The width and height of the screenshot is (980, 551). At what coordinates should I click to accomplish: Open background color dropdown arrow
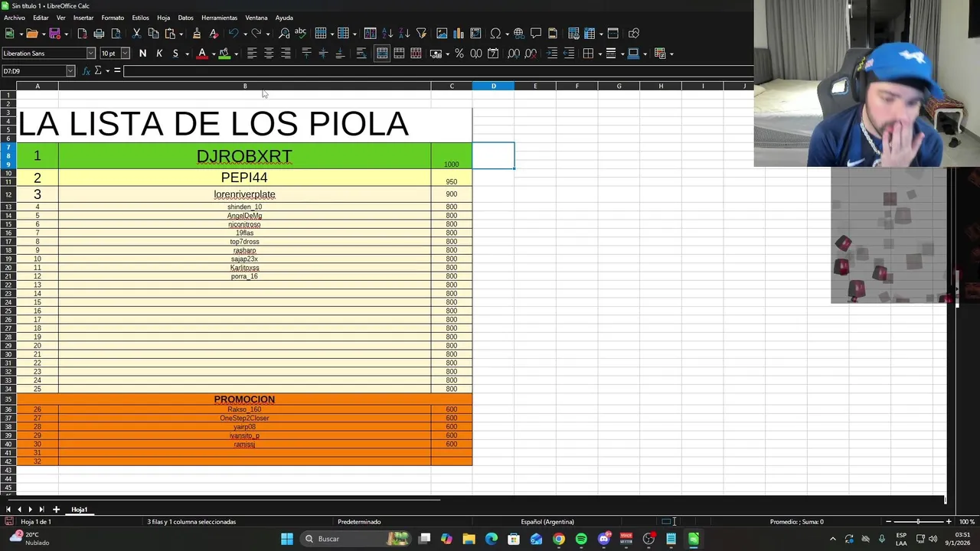[235, 54]
